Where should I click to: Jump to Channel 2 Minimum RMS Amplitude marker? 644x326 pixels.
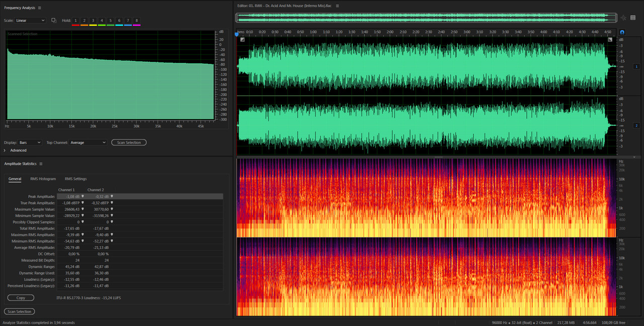[x=113, y=241]
